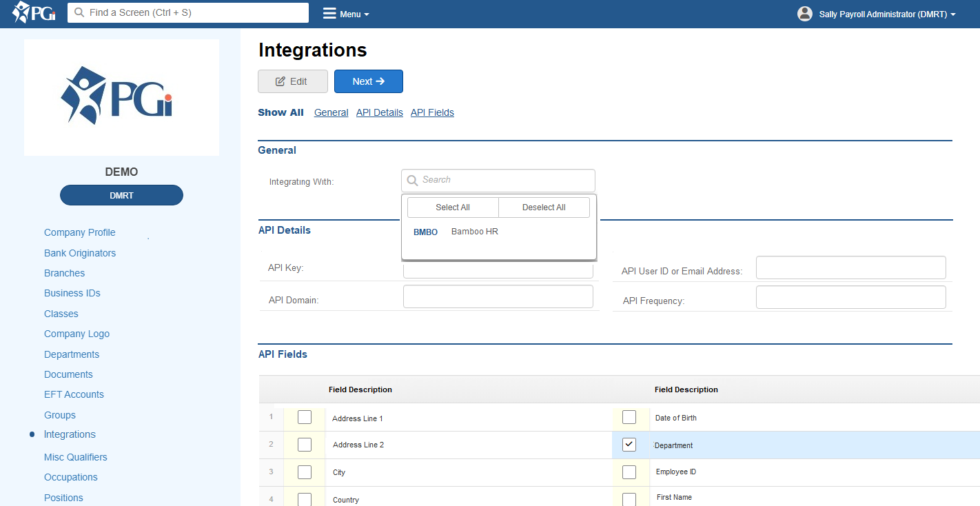980x506 pixels.
Task: Click the user avatar icon
Action: (x=804, y=14)
